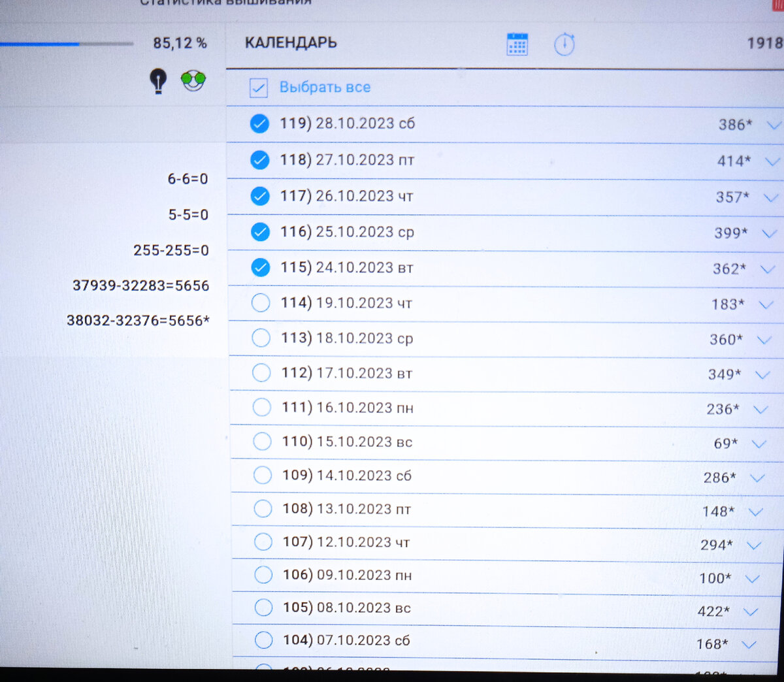The image size is (784, 682).
Task: Expand the 28.10.2023 row with 386*
Action: [x=774, y=125]
